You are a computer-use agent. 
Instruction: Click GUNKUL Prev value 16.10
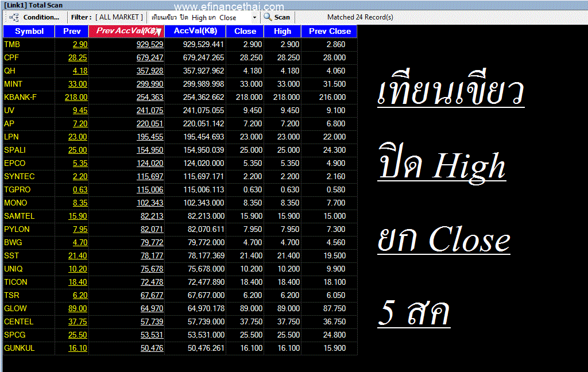(x=78, y=348)
